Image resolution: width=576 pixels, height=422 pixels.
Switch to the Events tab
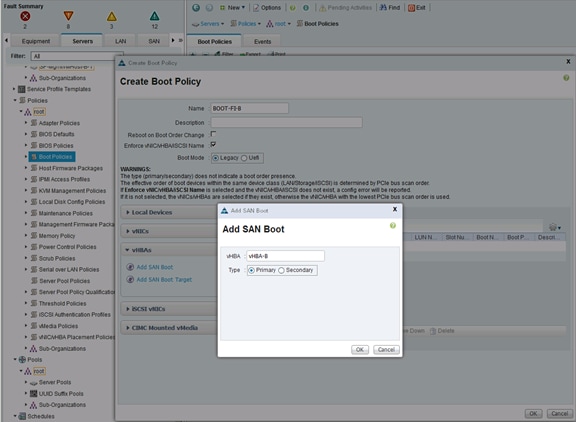[262, 42]
